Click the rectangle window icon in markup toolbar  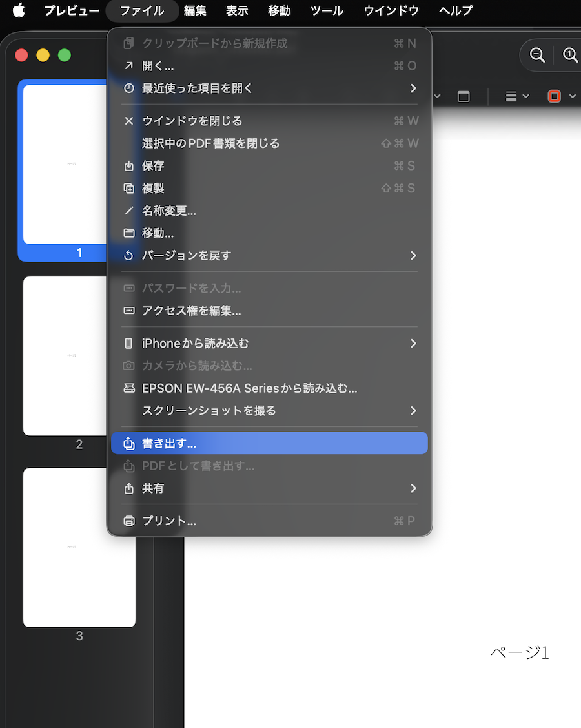point(463,97)
